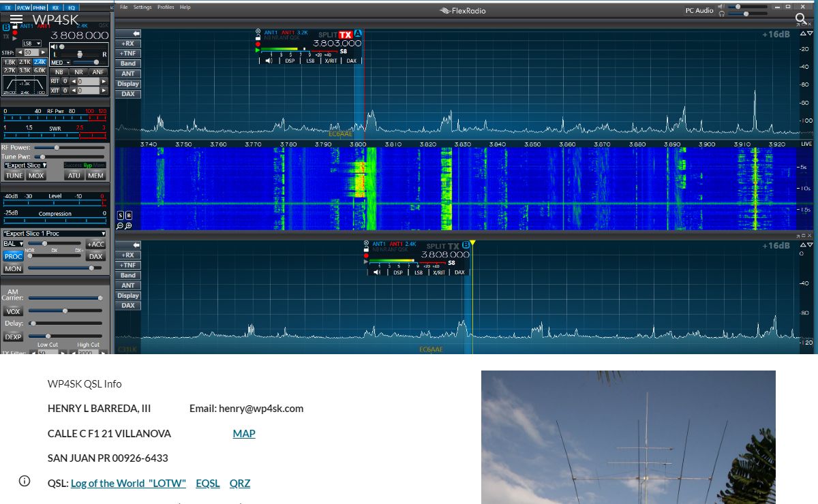
Task: Adjust the Tune Pwr slider
Action: [x=70, y=157]
